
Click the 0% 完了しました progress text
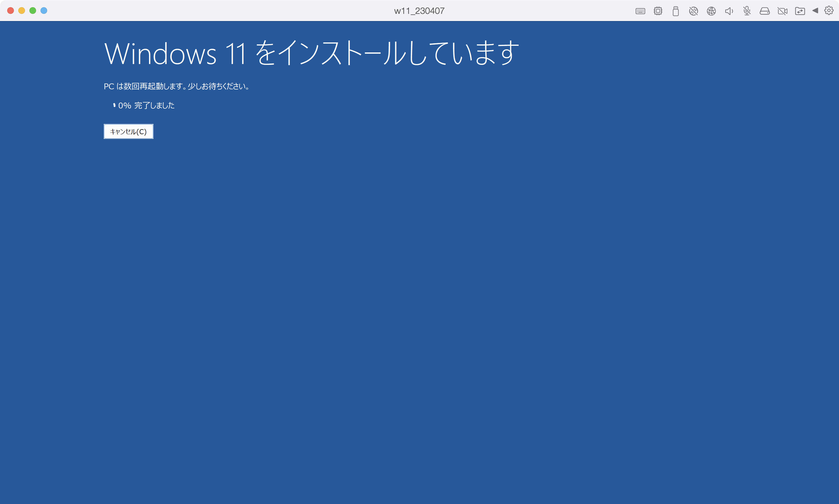tap(146, 105)
